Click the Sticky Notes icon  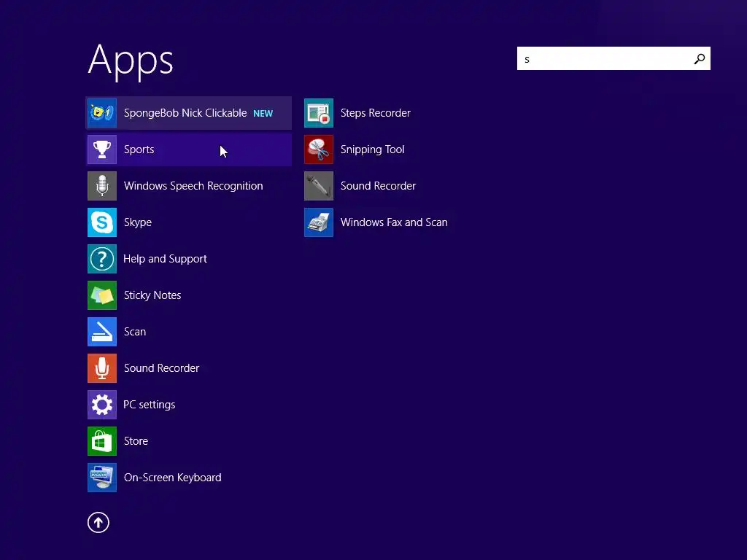102,295
